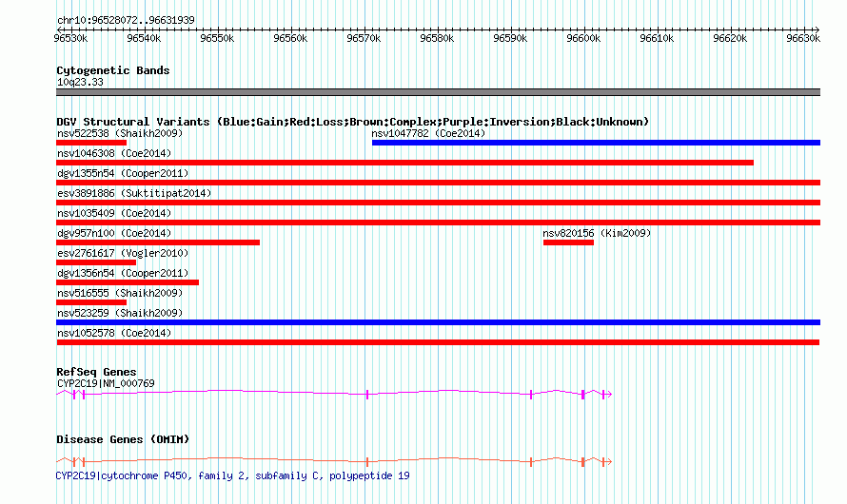The width and height of the screenshot is (847, 504).
Task: Click the 96630k ruler tick label
Action: point(803,38)
